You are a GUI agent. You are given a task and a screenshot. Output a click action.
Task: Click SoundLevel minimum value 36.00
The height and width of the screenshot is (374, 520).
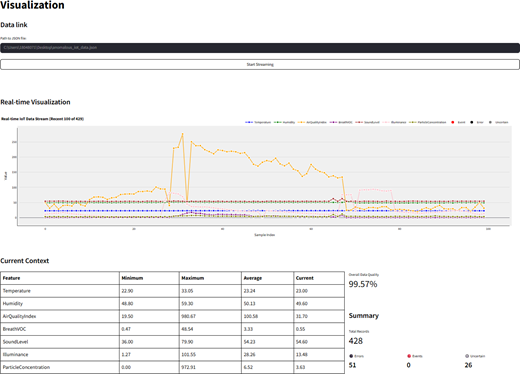(127, 342)
